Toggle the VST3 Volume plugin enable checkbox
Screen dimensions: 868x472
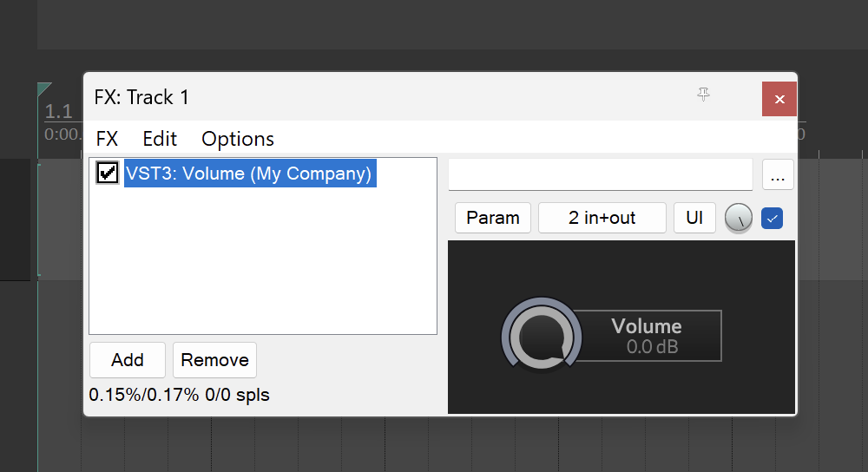[x=108, y=173]
